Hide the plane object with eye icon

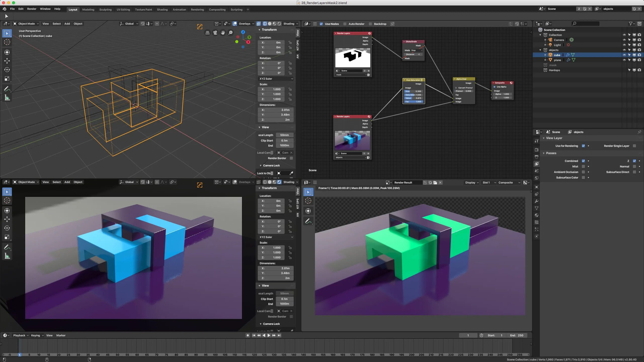[x=624, y=60]
